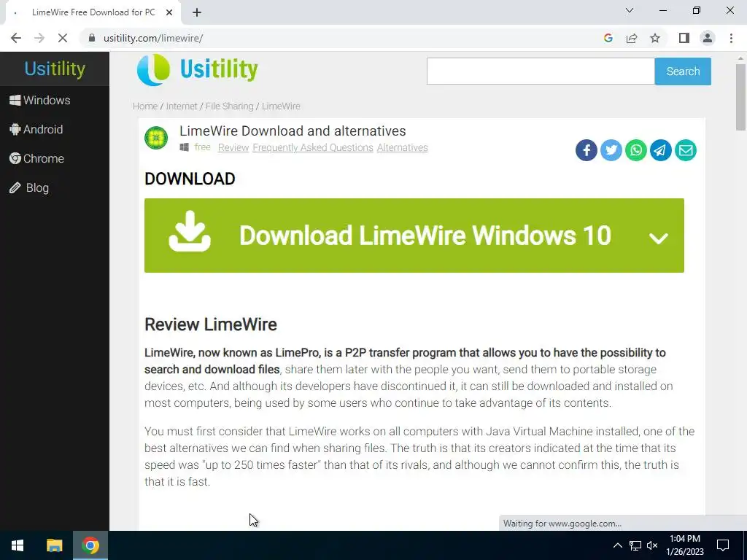
Task: Click Chrome icon in taskbar
Action: [90, 545]
